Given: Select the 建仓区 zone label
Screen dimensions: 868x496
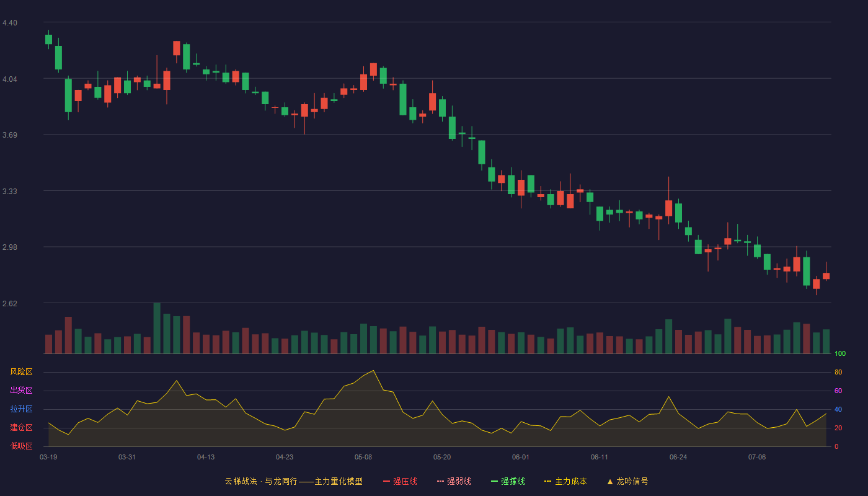Looking at the screenshot, I should coord(21,428).
